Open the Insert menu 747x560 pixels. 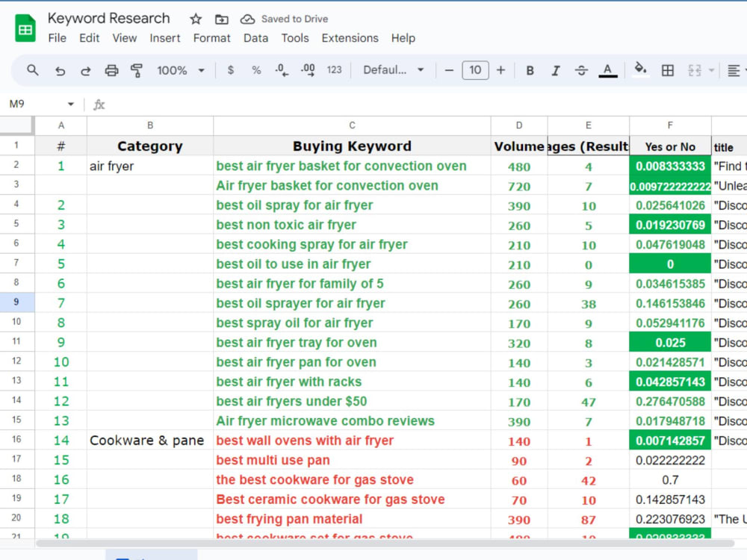click(165, 38)
